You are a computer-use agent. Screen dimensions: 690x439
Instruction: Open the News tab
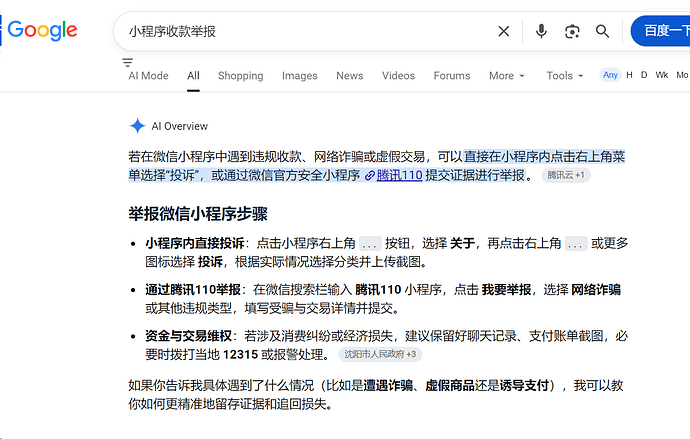[x=349, y=76]
